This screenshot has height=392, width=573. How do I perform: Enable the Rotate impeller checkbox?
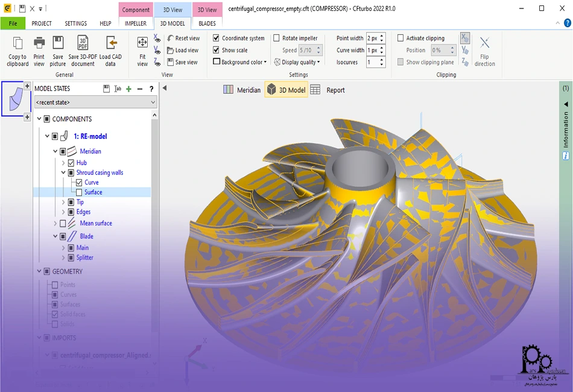[x=277, y=38]
